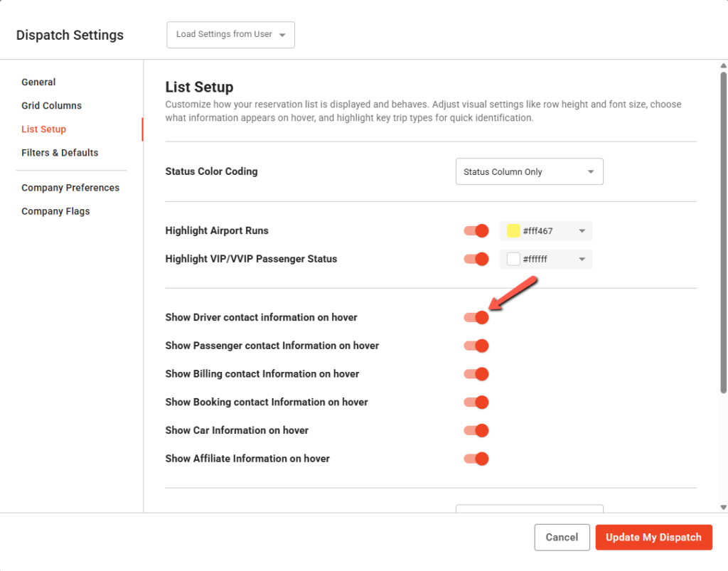This screenshot has height=571, width=728.
Task: Open Grid Columns section
Action: (51, 106)
